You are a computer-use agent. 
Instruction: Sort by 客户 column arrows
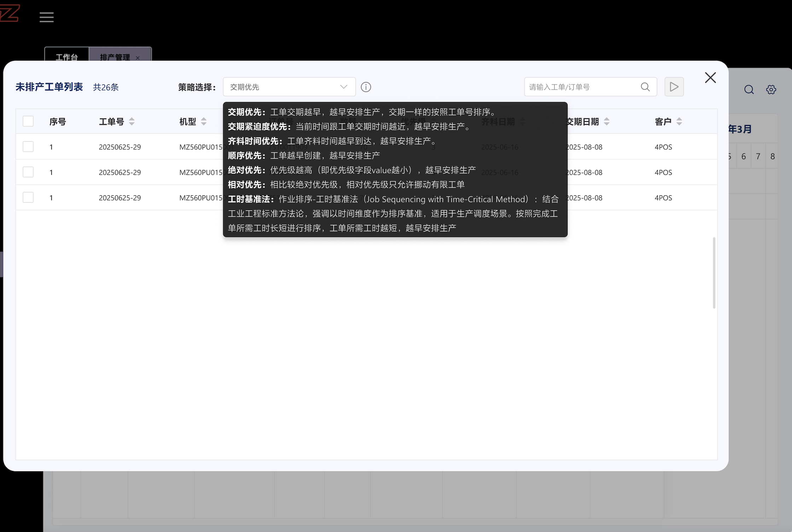(679, 122)
